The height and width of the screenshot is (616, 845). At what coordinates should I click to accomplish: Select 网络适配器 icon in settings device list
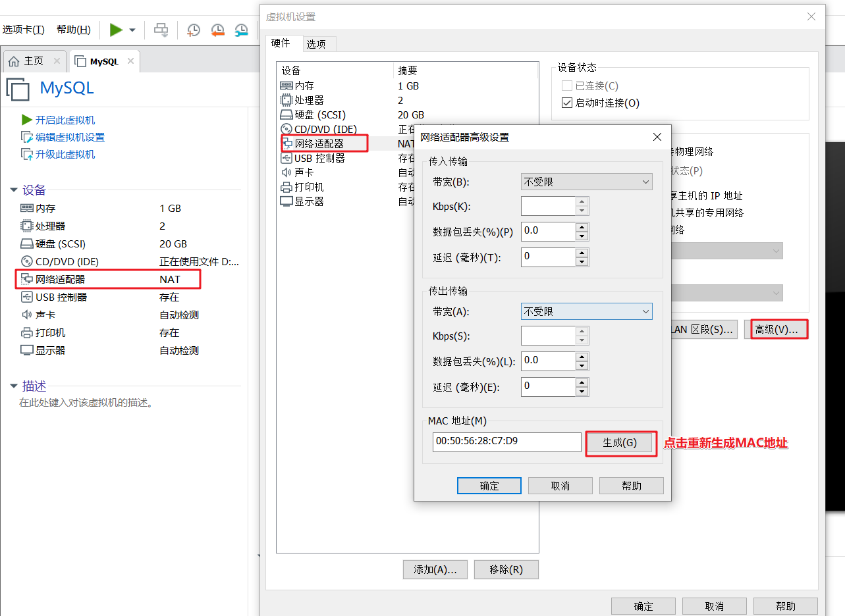[x=288, y=143]
